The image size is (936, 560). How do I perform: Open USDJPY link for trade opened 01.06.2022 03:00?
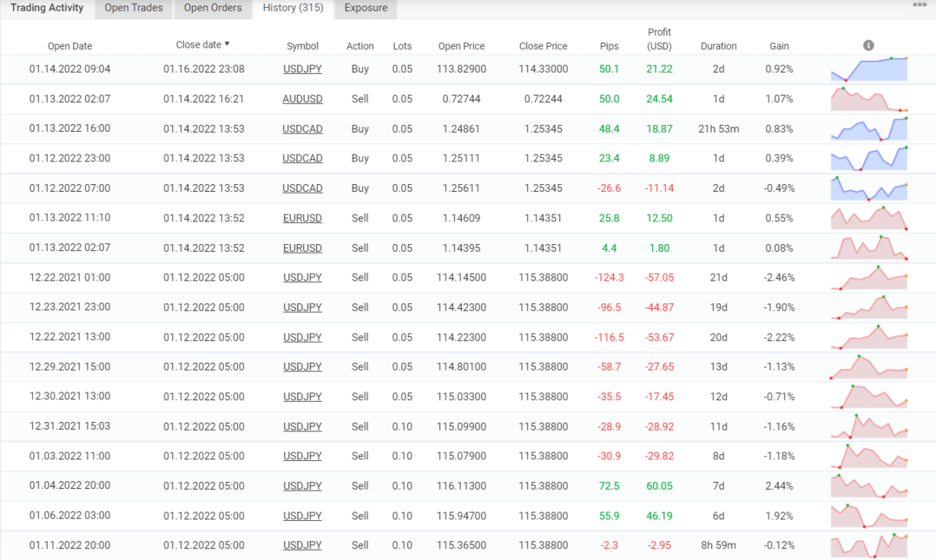click(x=303, y=516)
